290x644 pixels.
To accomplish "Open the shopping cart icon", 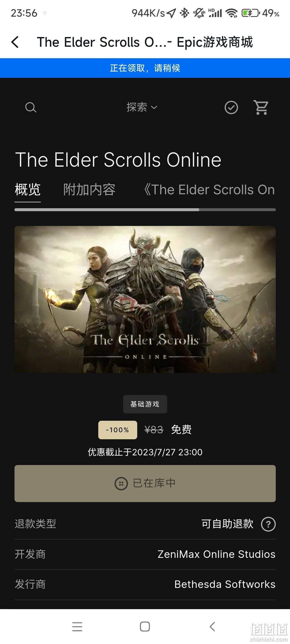I will [x=261, y=107].
